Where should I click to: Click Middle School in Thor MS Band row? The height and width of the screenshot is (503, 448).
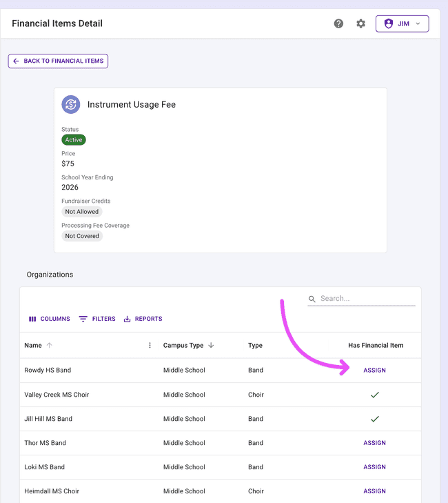pyautogui.click(x=184, y=443)
